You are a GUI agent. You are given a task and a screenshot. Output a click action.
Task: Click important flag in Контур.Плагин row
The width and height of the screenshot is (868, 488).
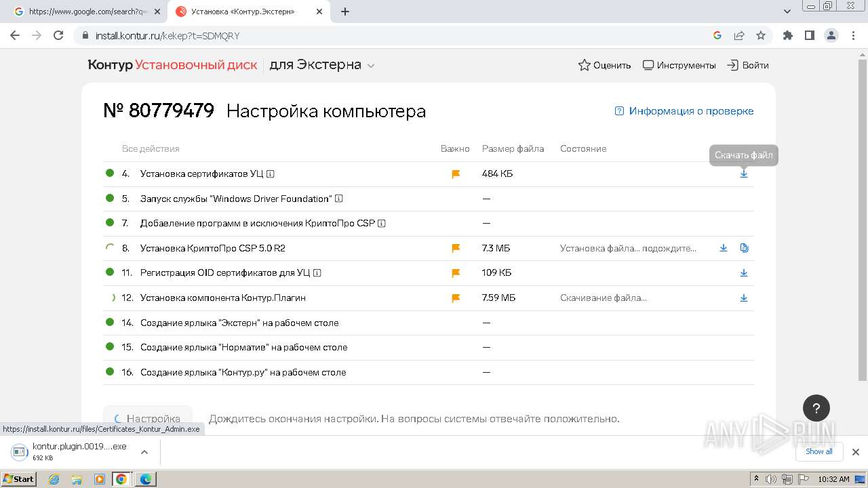tap(456, 298)
